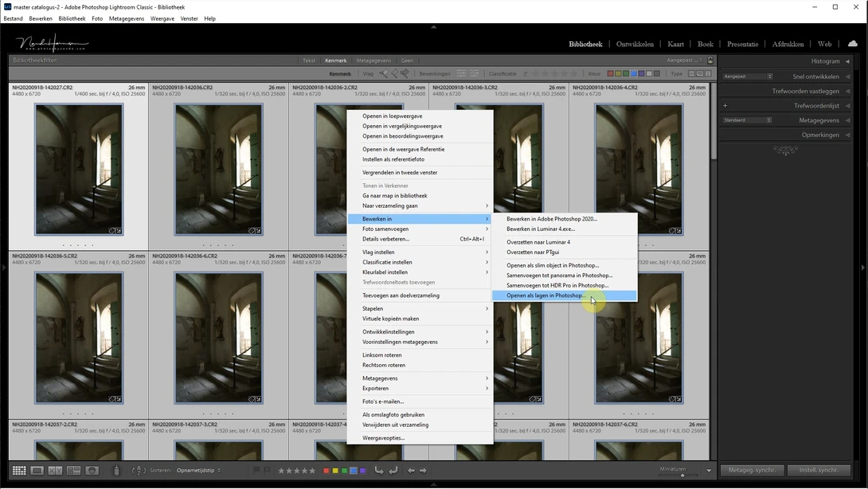
Task: Switch to grid view in toolbar
Action: (x=19, y=470)
